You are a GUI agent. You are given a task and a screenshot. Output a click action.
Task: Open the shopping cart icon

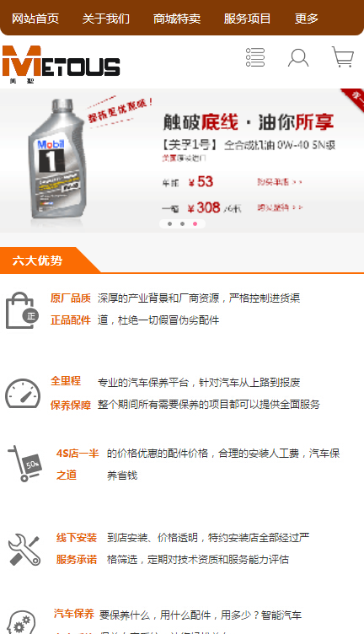click(343, 56)
